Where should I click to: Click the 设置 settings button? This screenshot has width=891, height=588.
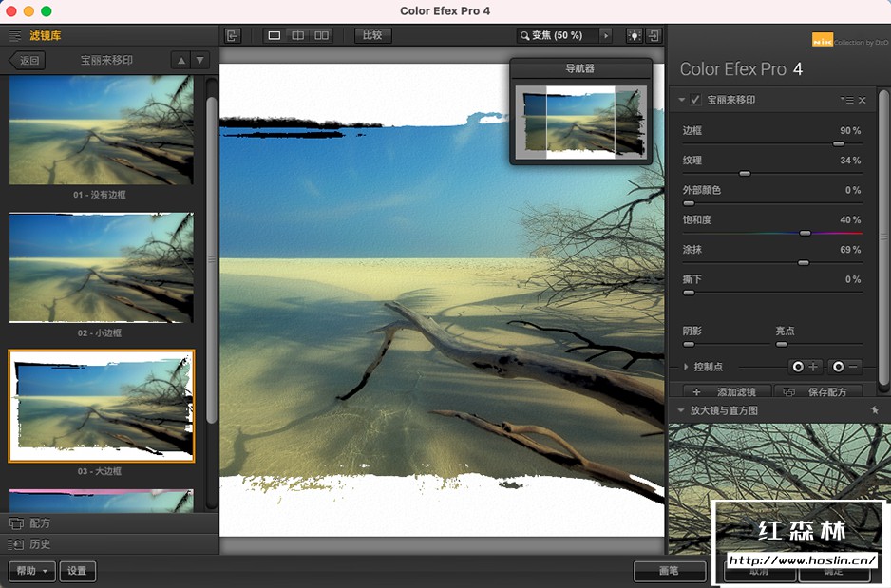pos(77,571)
